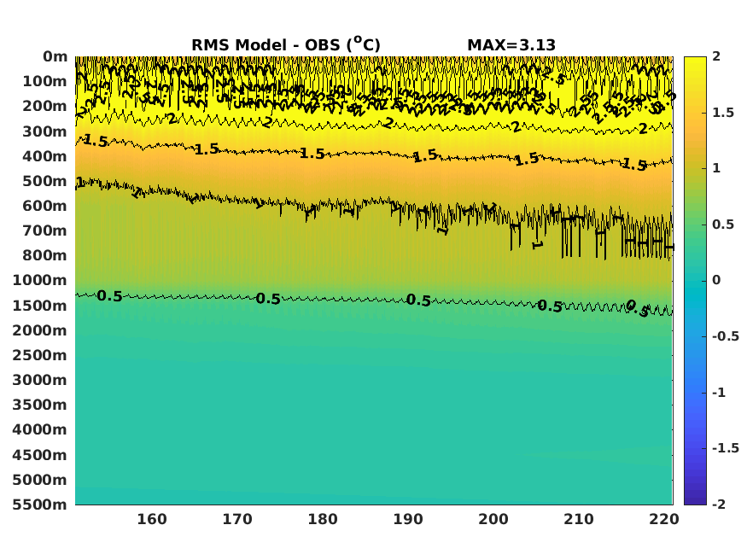Click the dark blue bottom end of the colorbar

695,500
